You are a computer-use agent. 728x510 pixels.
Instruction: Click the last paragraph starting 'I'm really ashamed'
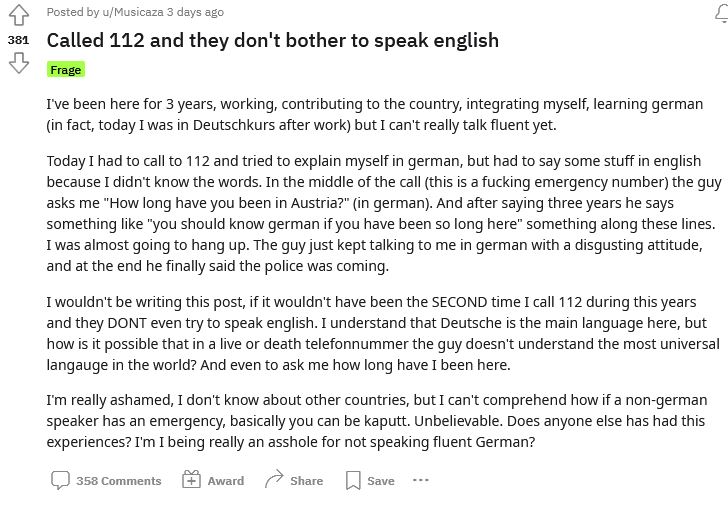(377, 421)
